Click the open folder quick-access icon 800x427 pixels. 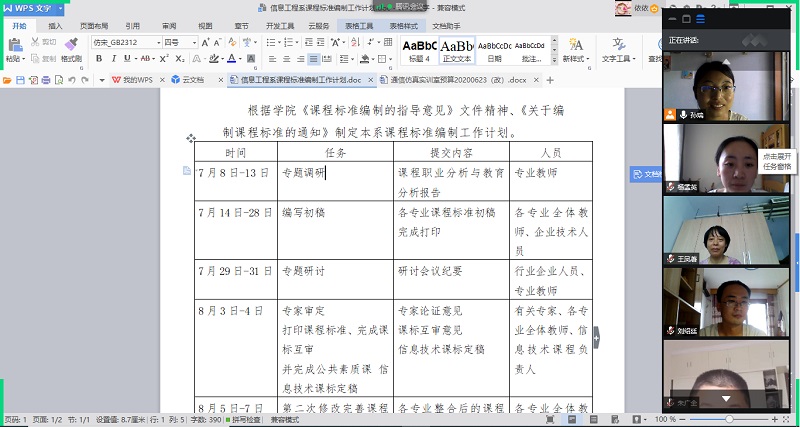7,80
